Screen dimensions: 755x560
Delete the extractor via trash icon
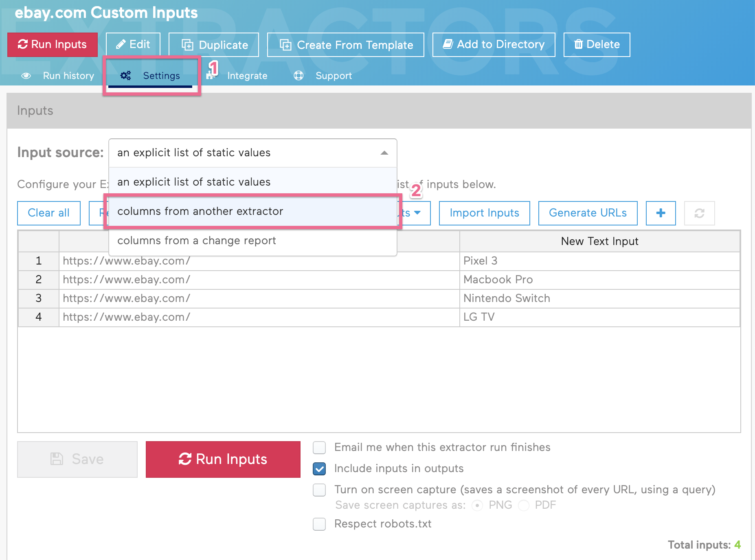click(579, 44)
